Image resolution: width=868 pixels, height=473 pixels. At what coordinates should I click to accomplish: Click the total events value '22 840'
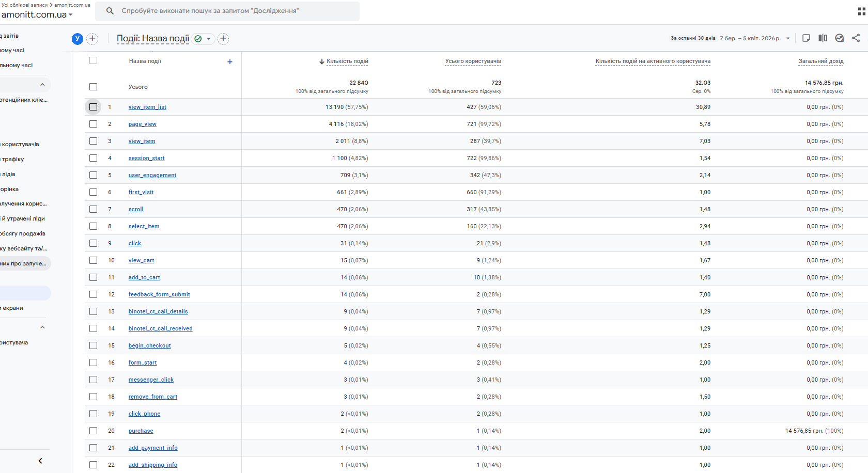[359, 83]
